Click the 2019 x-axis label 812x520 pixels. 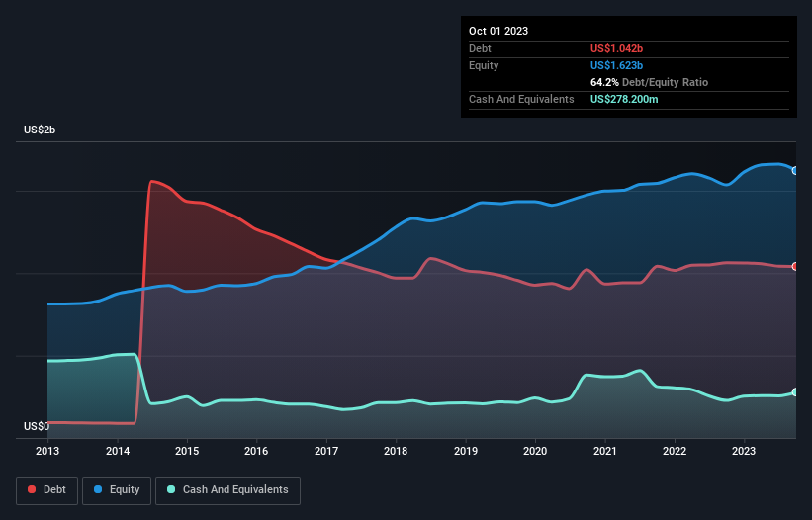(466, 451)
